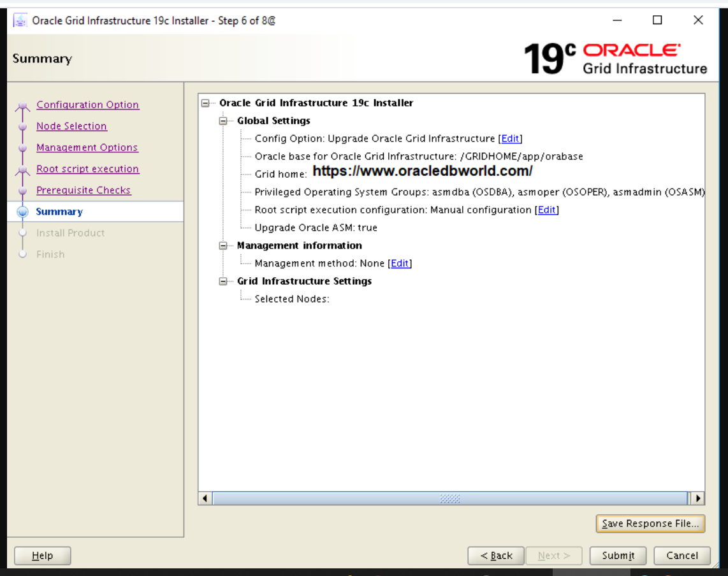Viewport: 728px width, 576px height.
Task: Collapse the Grid Infrastructure Settings node
Action: pos(223,281)
